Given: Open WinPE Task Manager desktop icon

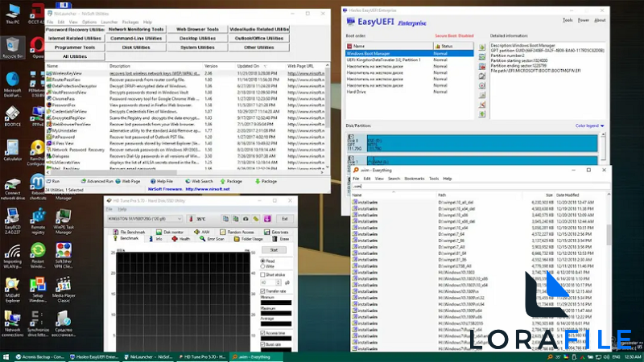Looking at the screenshot, I should pos(64,220).
